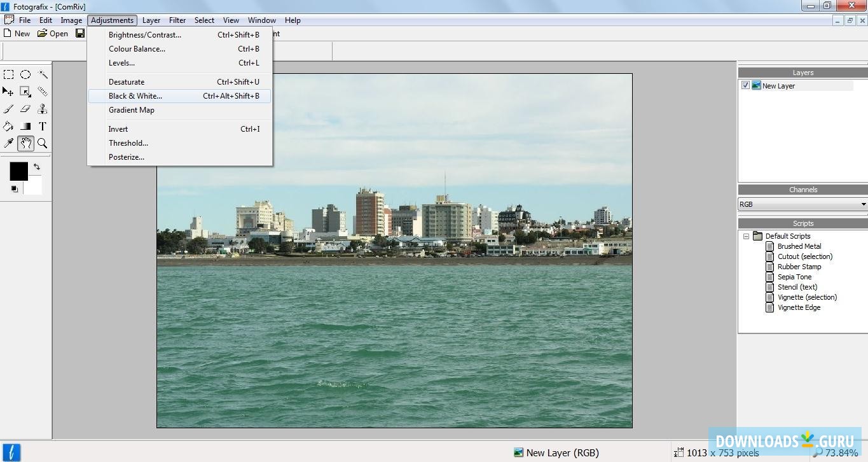This screenshot has height=462, width=868.
Task: Choose Black & White from Adjustments menu
Action: (135, 96)
